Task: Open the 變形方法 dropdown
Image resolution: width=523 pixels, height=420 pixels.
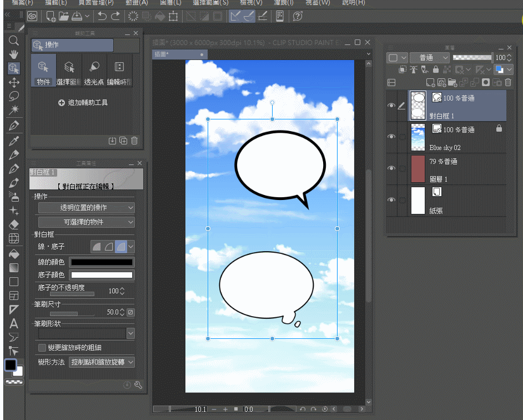Action: (x=102, y=362)
